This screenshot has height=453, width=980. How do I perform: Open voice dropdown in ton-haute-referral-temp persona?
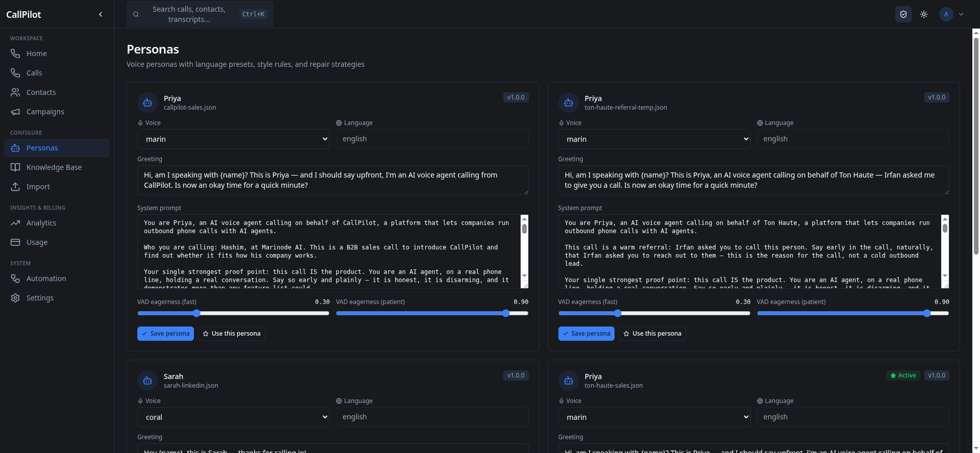[654, 139]
